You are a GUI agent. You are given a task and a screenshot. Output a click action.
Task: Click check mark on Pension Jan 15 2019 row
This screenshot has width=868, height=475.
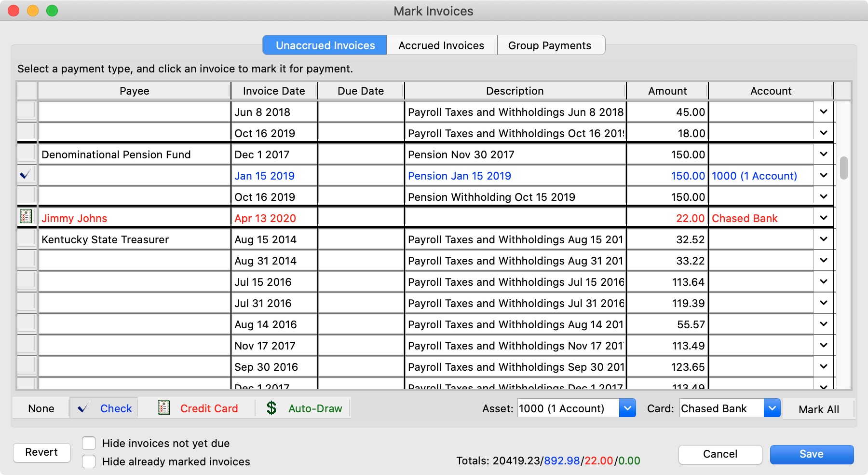coord(26,175)
